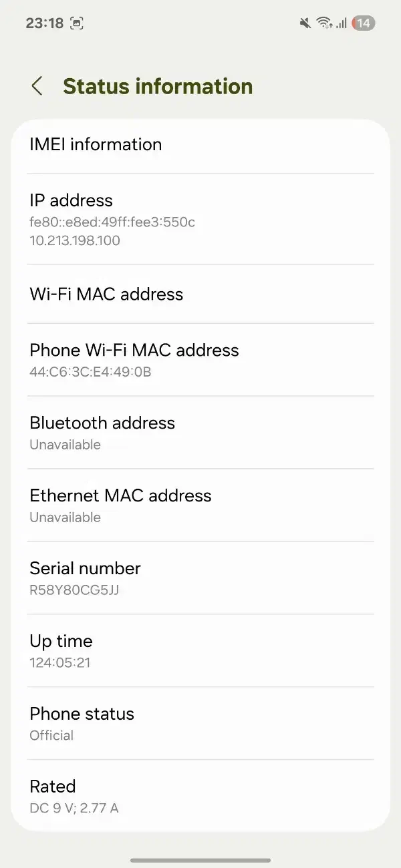
Task: Tap the Status information page title
Action: point(158,86)
